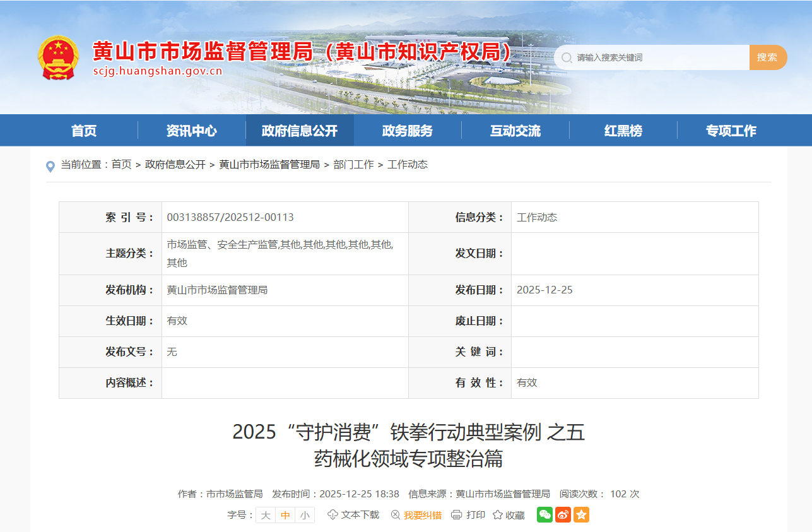812x532 pixels.
Task: Share article to WeChat
Action: [544, 515]
